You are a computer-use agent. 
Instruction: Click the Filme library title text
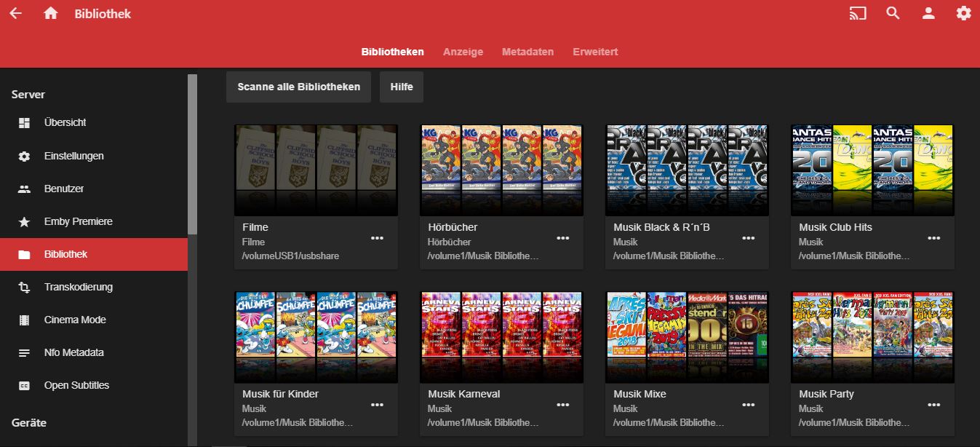[255, 227]
